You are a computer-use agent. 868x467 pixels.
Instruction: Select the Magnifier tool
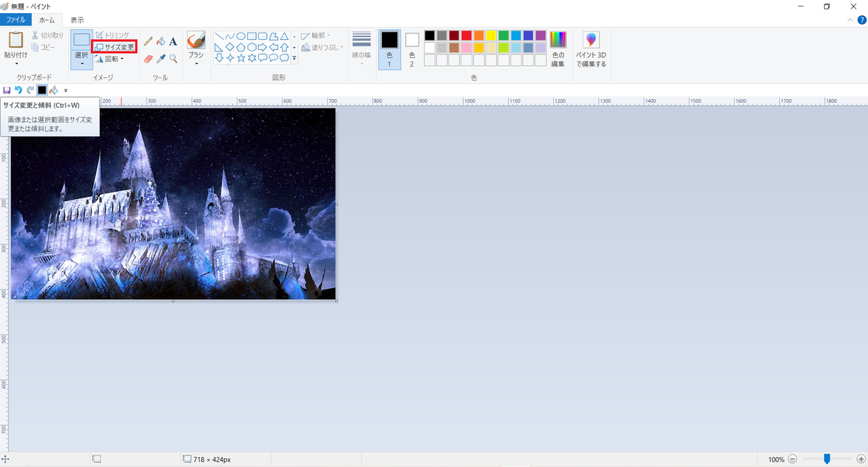(x=174, y=59)
